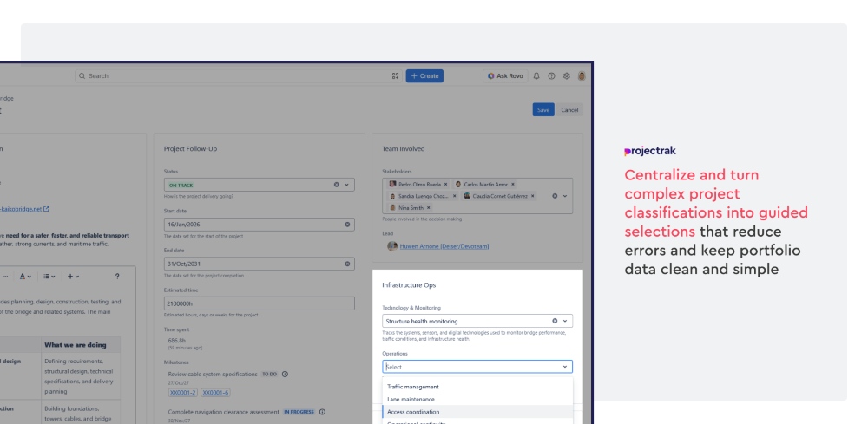Open the help question mark icon in header
Image resolution: width=868 pixels, height=424 pixels.
point(551,75)
